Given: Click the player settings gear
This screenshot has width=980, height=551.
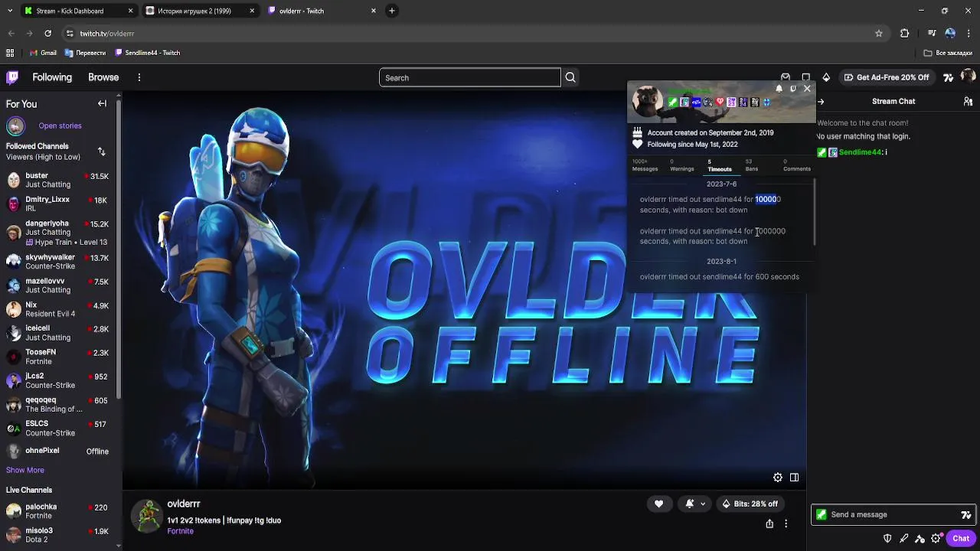Looking at the screenshot, I should point(778,478).
